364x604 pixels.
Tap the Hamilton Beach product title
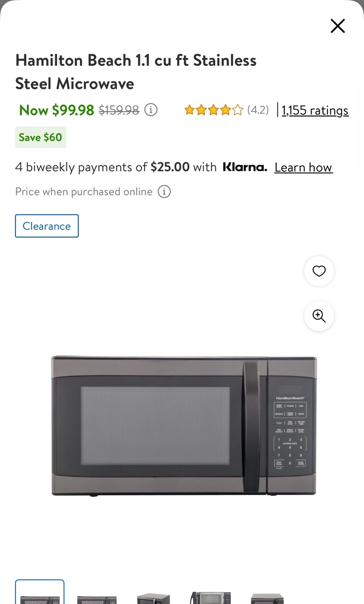click(136, 72)
